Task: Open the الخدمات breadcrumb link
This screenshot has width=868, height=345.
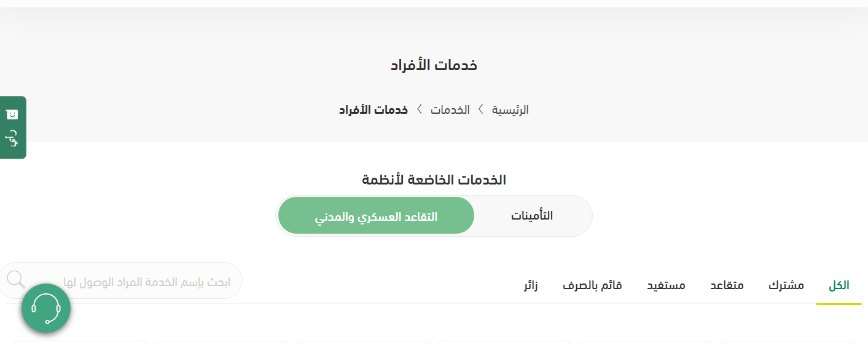Action: pyautogui.click(x=450, y=110)
